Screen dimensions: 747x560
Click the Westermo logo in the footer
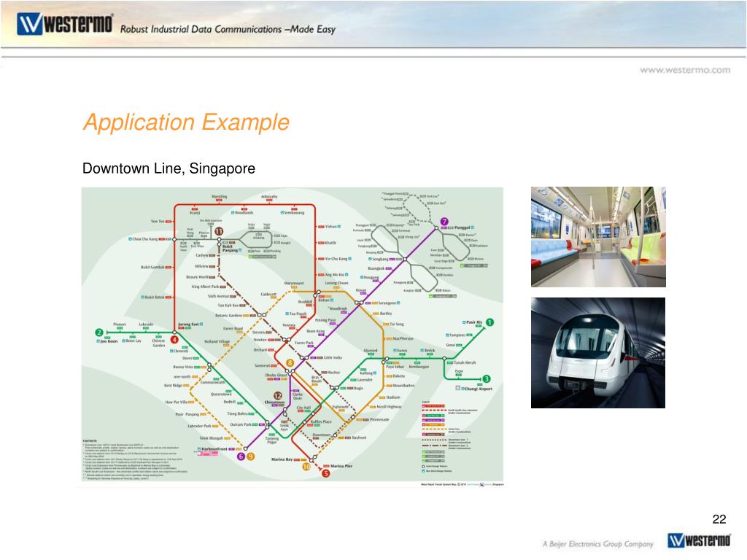699,540
